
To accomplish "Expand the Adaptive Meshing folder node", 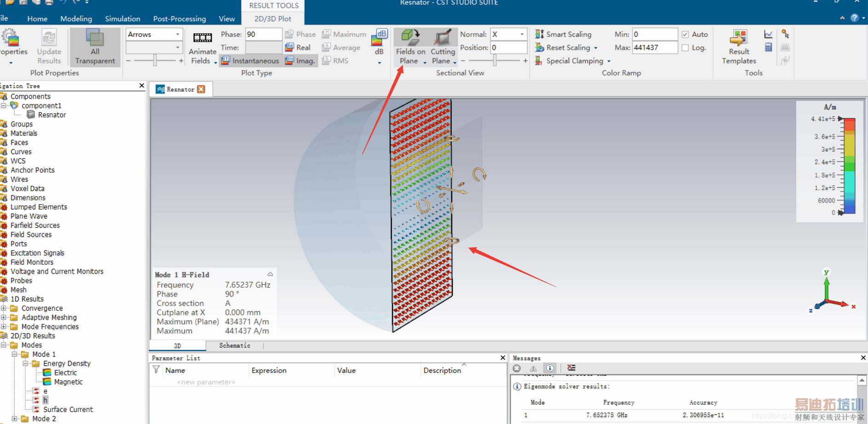I will point(4,318).
